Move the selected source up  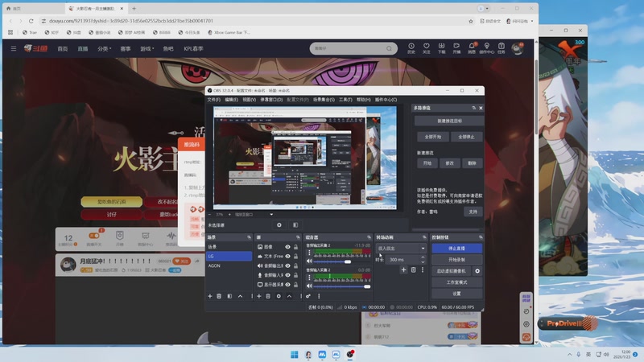(x=289, y=296)
